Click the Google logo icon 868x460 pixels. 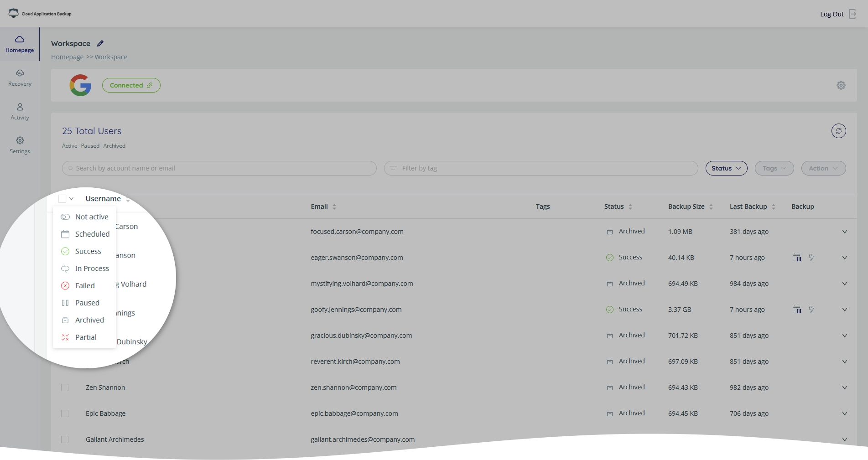click(x=80, y=85)
